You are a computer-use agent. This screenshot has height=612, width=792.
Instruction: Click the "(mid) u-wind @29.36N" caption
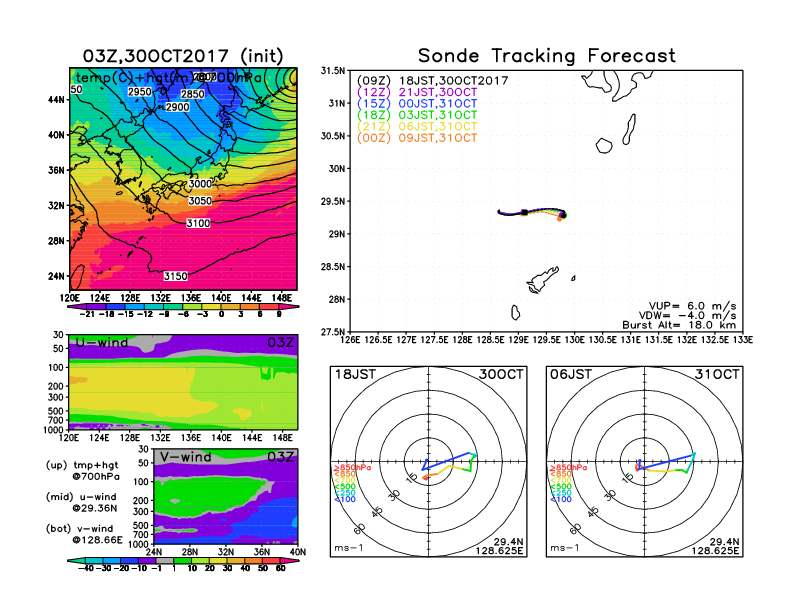(82, 502)
